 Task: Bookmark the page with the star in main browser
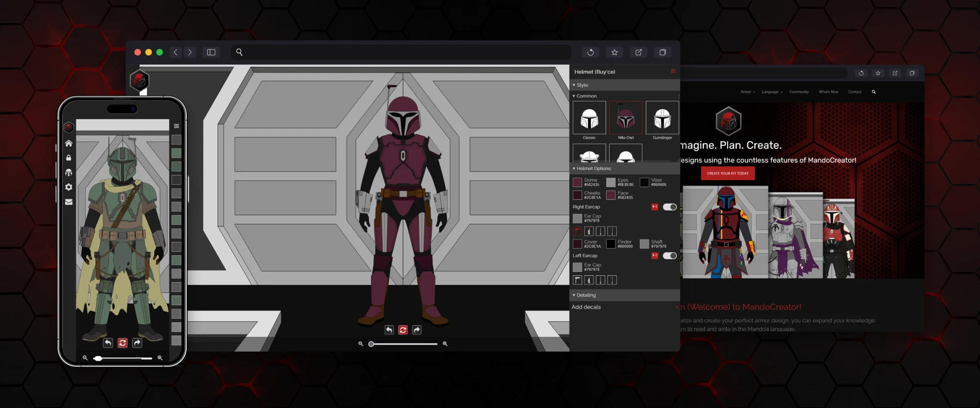(614, 52)
